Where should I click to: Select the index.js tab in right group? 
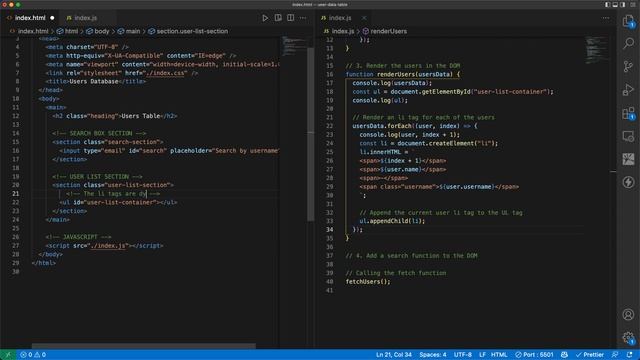click(340, 18)
